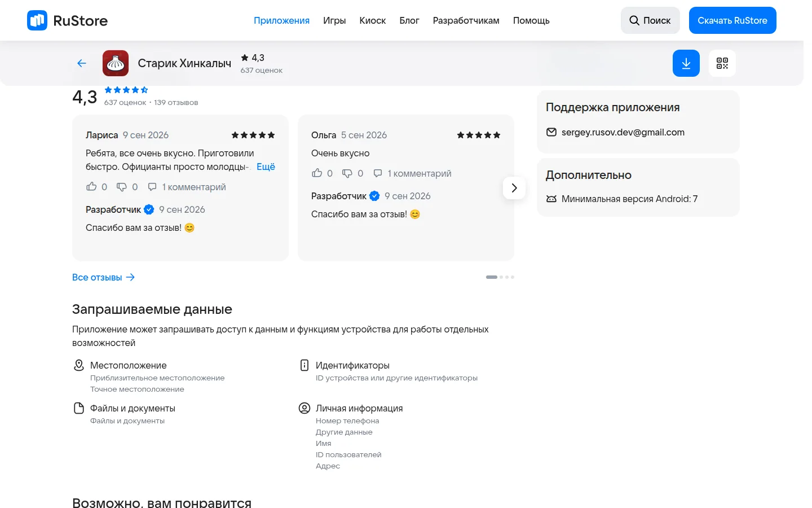The height and width of the screenshot is (508, 812).
Task: Click the Файлы и документы file icon
Action: coord(79,408)
